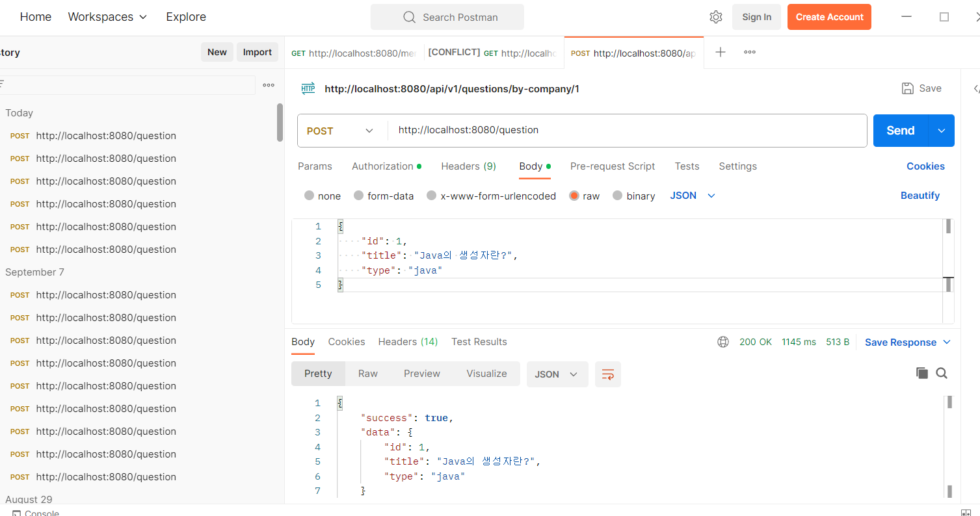The image size is (980, 516).
Task: Open the Workspaces dropdown
Action: pos(107,17)
